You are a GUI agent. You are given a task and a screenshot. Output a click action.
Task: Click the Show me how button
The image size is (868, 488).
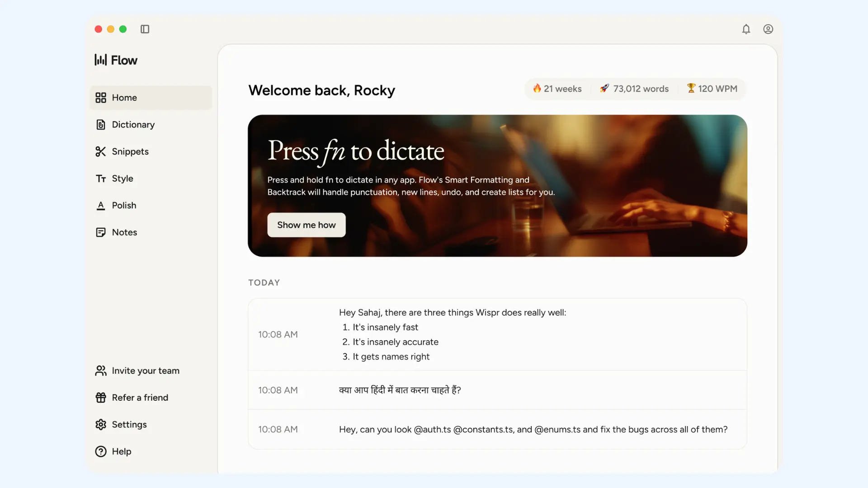pos(307,225)
